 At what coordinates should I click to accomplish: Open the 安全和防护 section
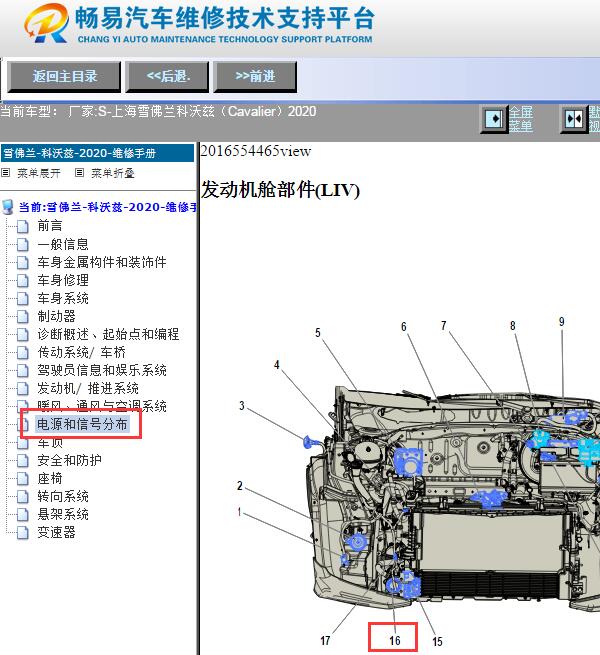69,460
